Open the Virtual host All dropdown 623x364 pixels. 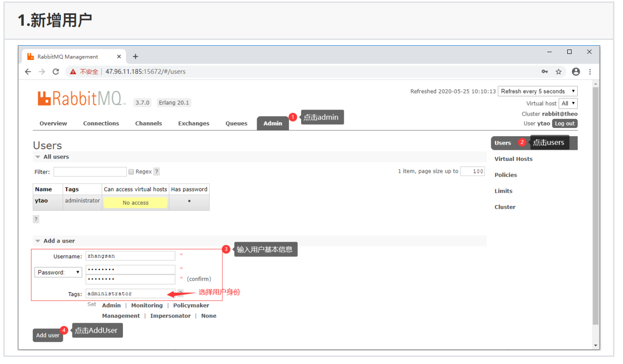568,103
